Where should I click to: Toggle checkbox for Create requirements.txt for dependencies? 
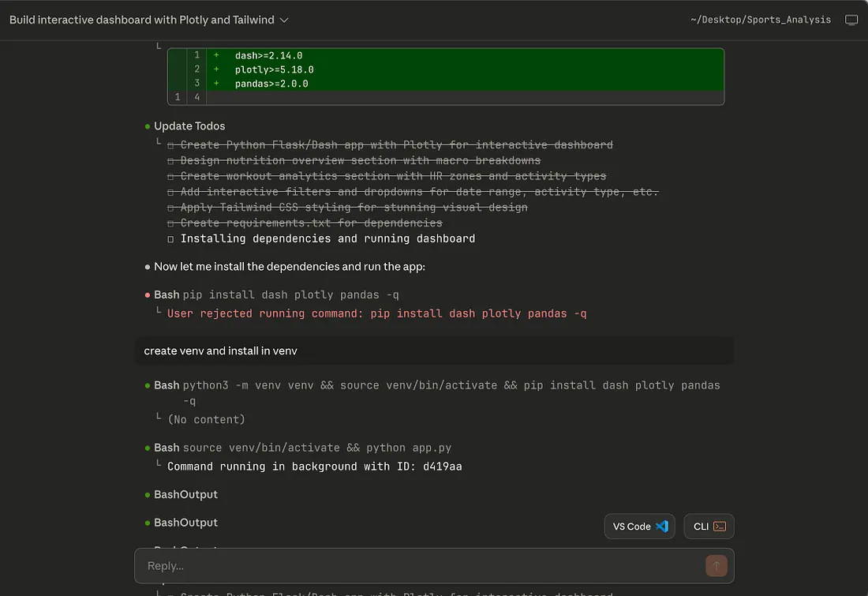(170, 223)
